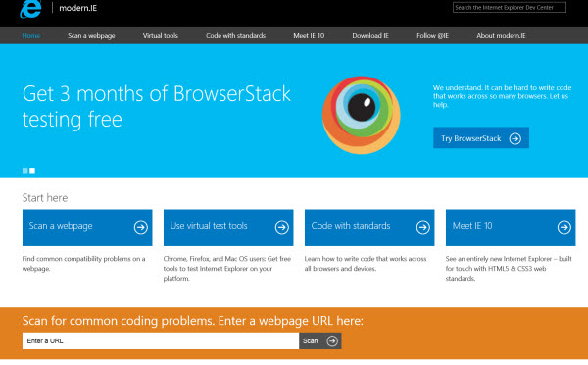Click the BrowserStack colorful eye logo

(361, 115)
